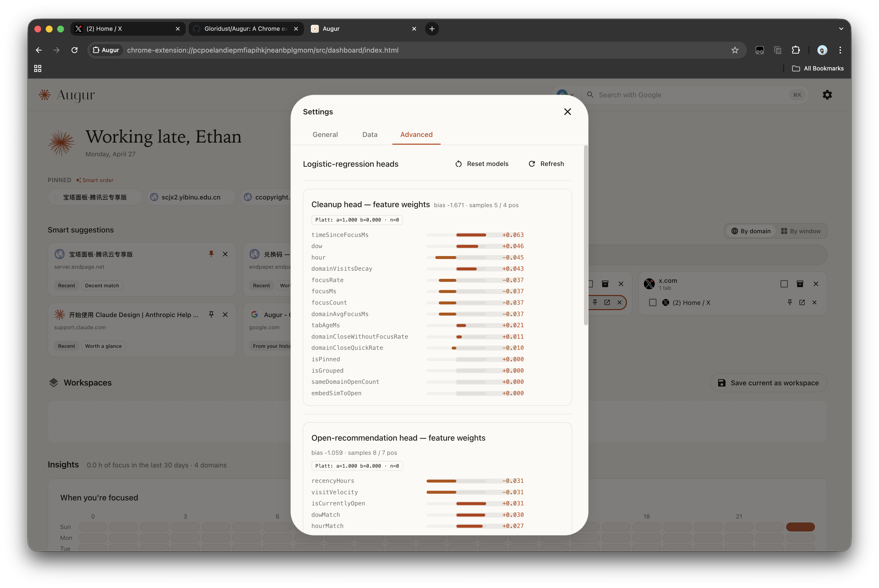Open the Chrome three-dot menu
Viewport: 879px width, 588px height.
tap(840, 50)
